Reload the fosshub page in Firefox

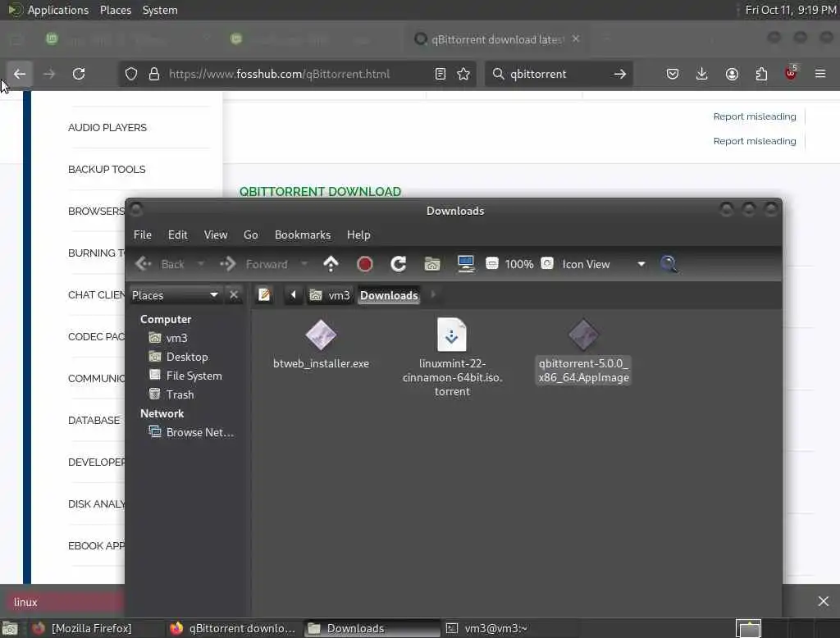[x=79, y=74]
